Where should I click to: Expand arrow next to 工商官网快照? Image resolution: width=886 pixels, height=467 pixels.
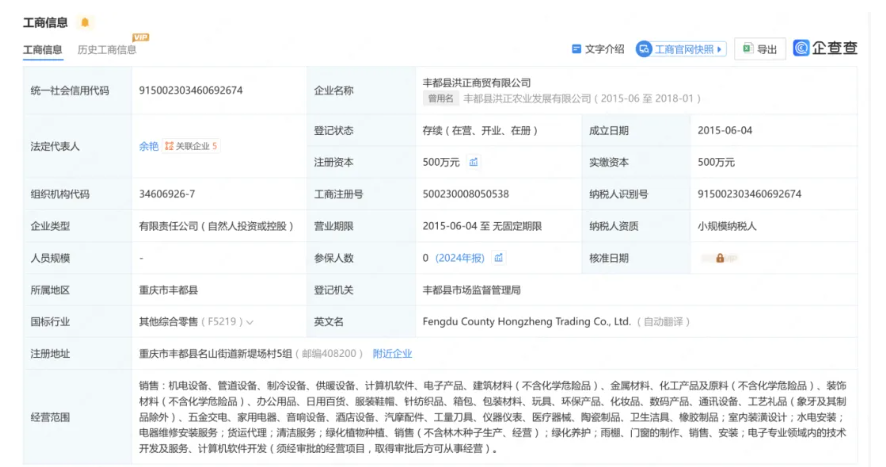click(721, 49)
